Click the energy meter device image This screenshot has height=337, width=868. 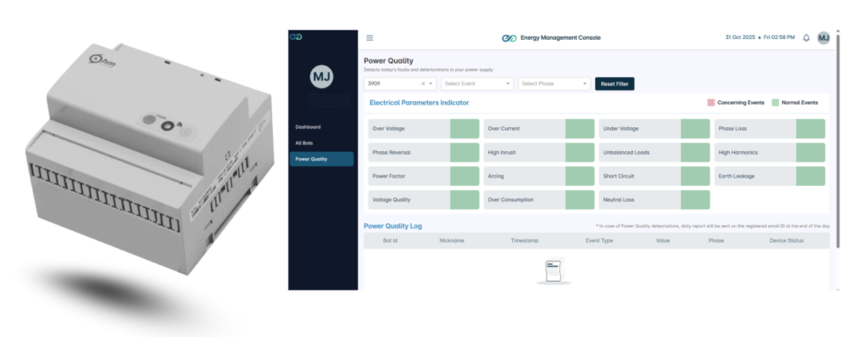(x=149, y=158)
